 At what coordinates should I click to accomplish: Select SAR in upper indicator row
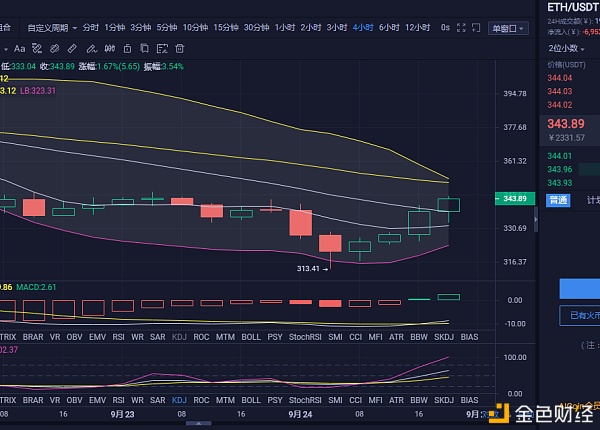(x=158, y=337)
